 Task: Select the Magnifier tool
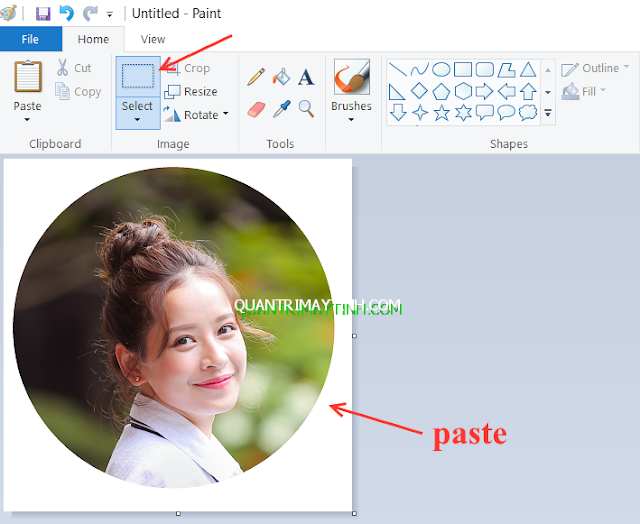click(x=306, y=108)
